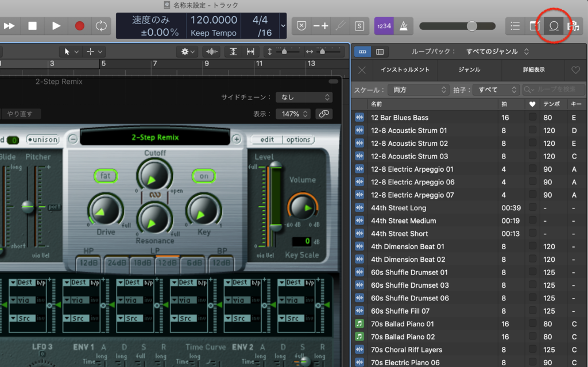Open the media browser icon
Image resolution: width=588 pixels, height=367 pixels.
(572, 26)
